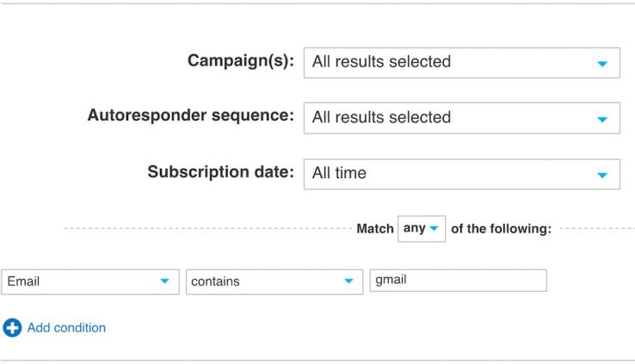Click the "of the following:" text

click(x=501, y=230)
